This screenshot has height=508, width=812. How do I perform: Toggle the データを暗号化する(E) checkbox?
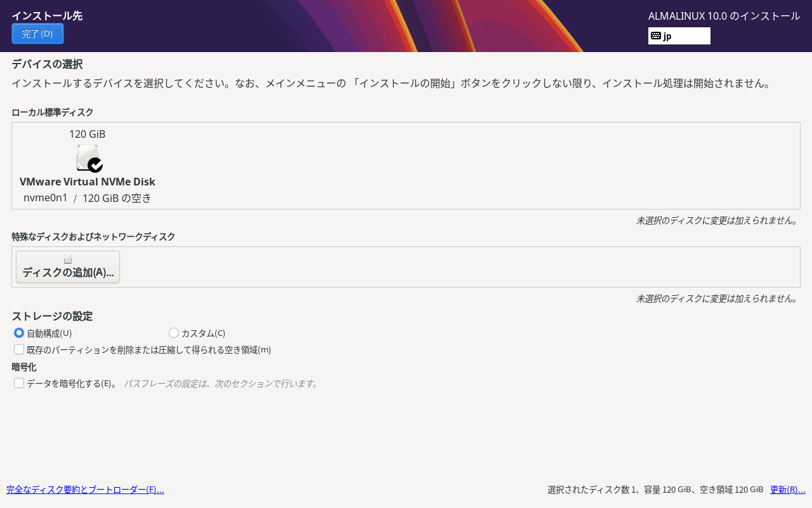[x=19, y=383]
